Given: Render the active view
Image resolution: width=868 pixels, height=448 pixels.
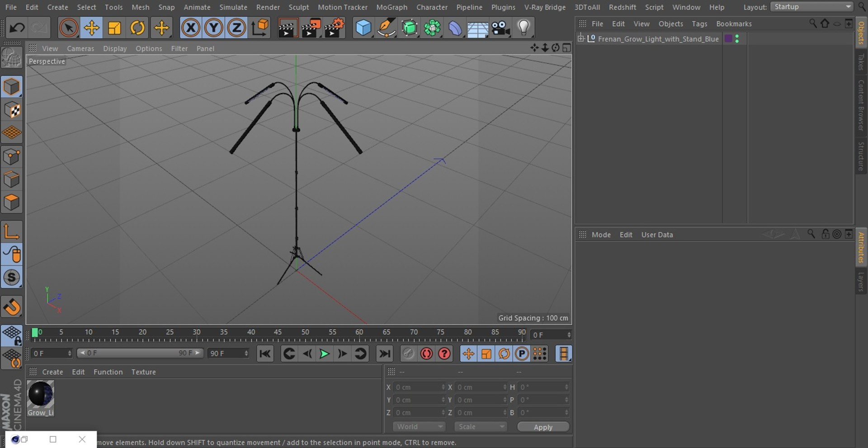Looking at the screenshot, I should (288, 28).
